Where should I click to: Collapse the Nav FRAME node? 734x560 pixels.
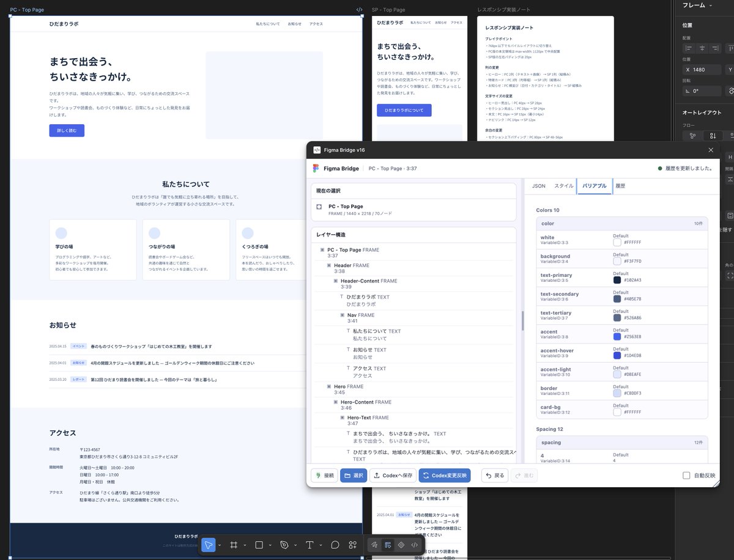(342, 315)
